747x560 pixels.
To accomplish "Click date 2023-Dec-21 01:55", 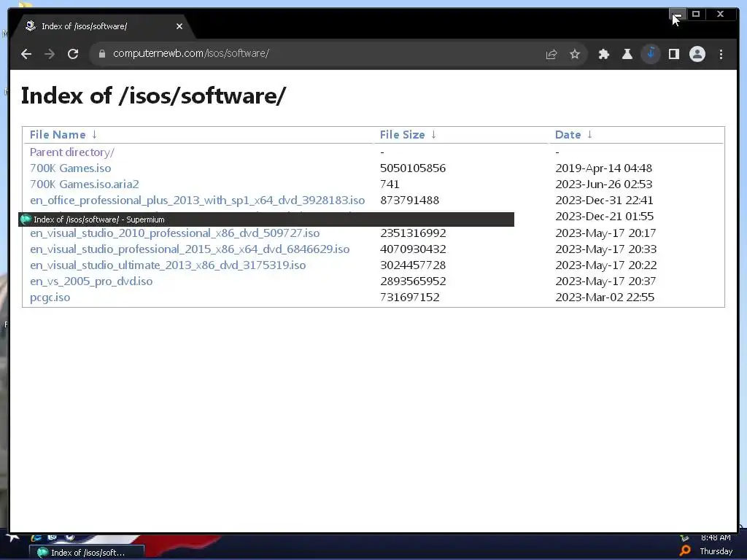I will [x=605, y=217].
